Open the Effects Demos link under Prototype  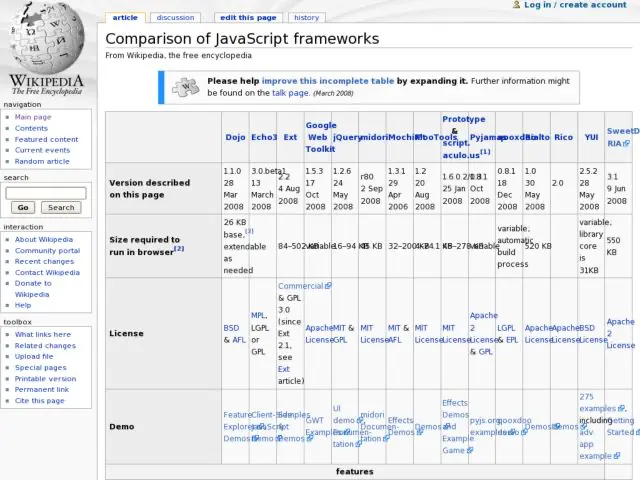point(455,409)
